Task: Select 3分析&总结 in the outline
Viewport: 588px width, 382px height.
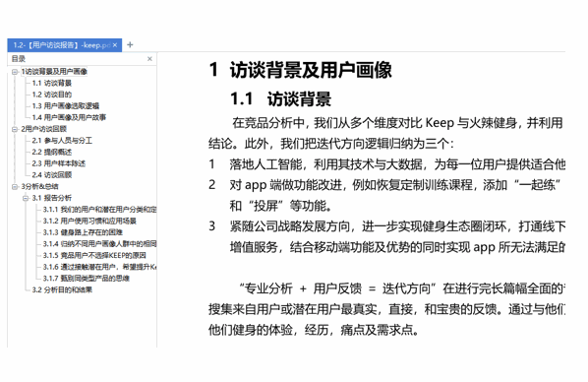Action: (39, 186)
